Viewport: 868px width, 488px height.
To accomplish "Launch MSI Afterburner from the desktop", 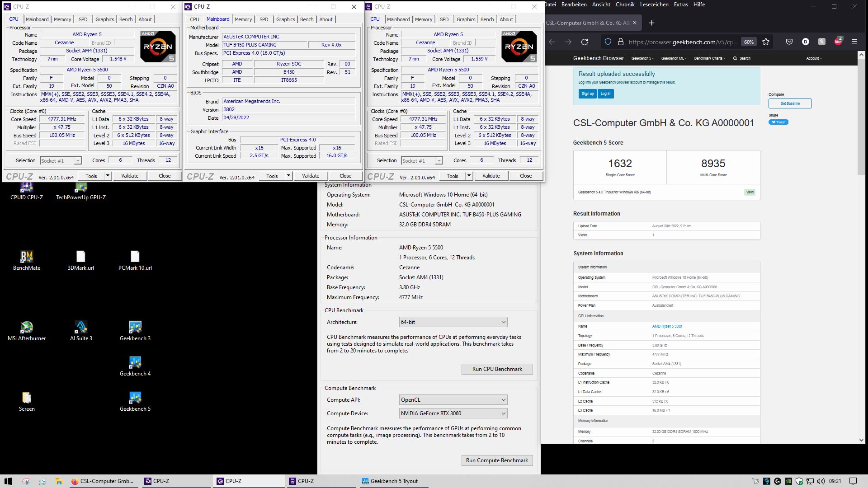I will (27, 331).
